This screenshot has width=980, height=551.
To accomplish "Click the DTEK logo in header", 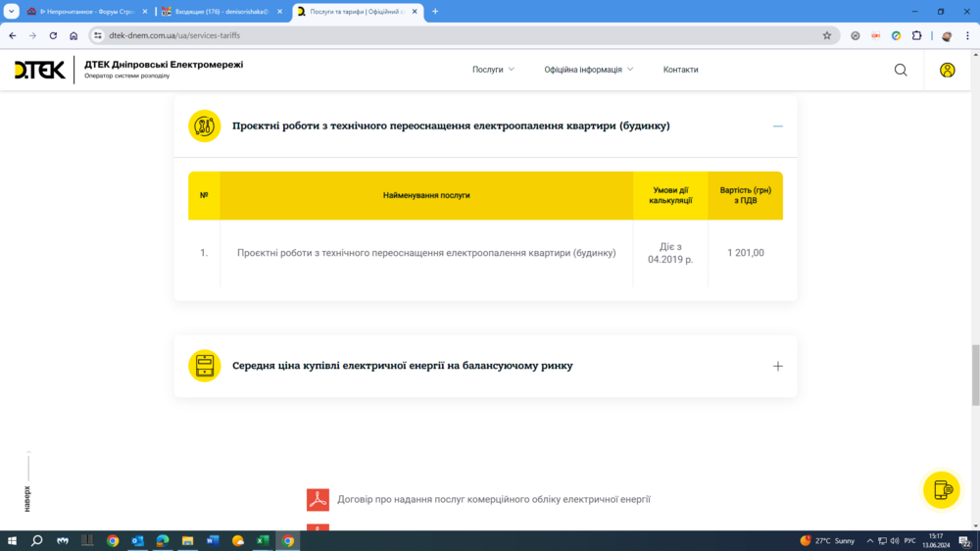I will (x=39, y=70).
